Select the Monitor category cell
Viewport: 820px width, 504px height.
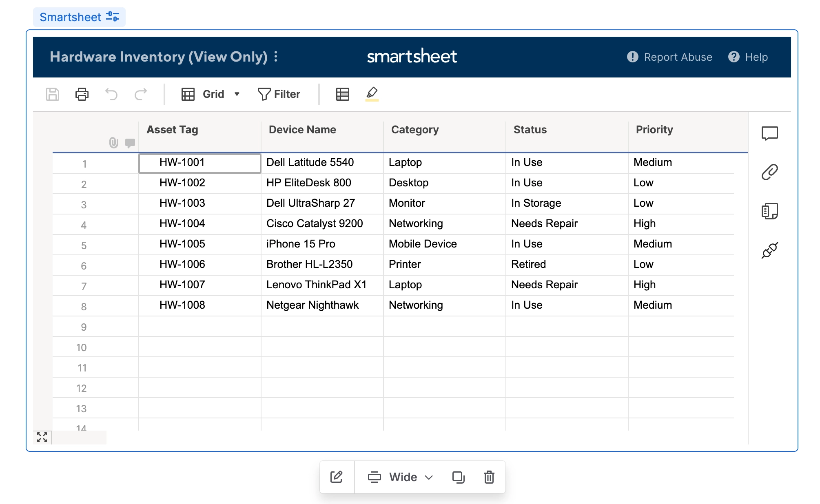[x=445, y=204]
